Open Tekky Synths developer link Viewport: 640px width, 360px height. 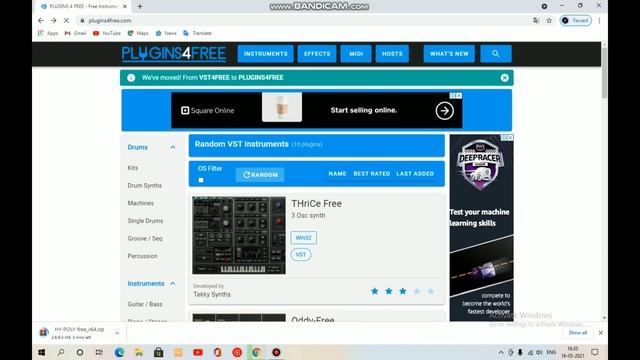pyautogui.click(x=212, y=294)
